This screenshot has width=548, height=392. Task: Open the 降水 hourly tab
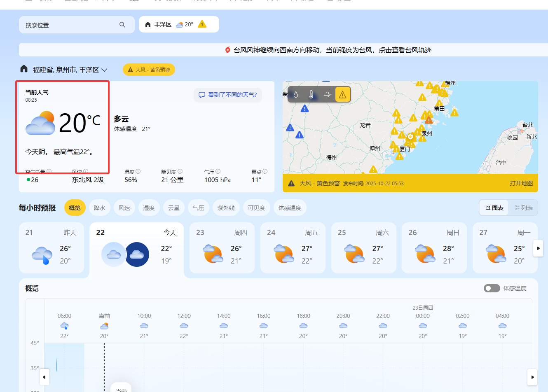click(99, 208)
